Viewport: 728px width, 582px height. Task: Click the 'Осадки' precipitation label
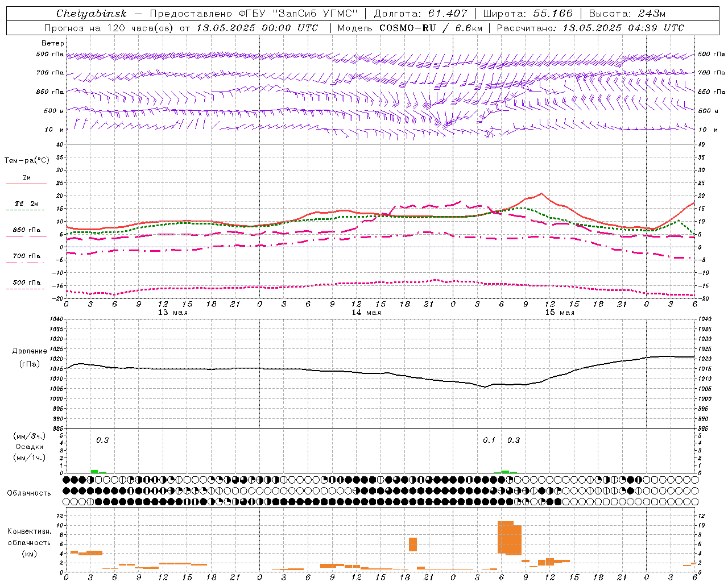click(x=30, y=447)
